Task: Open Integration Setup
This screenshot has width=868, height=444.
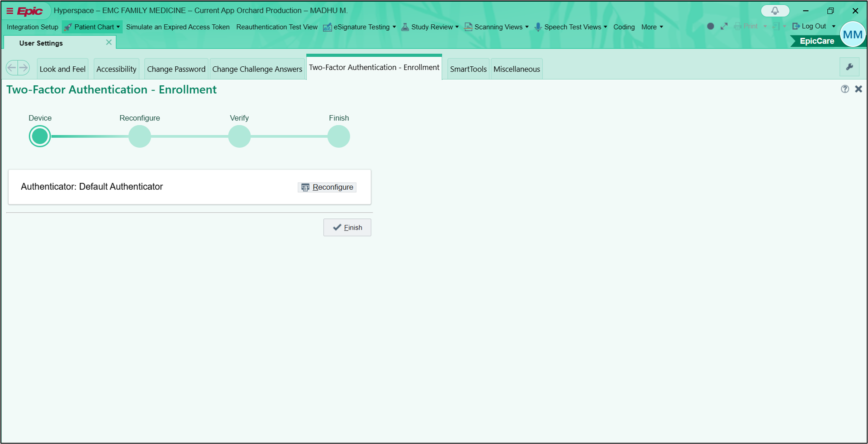Action: (32, 27)
